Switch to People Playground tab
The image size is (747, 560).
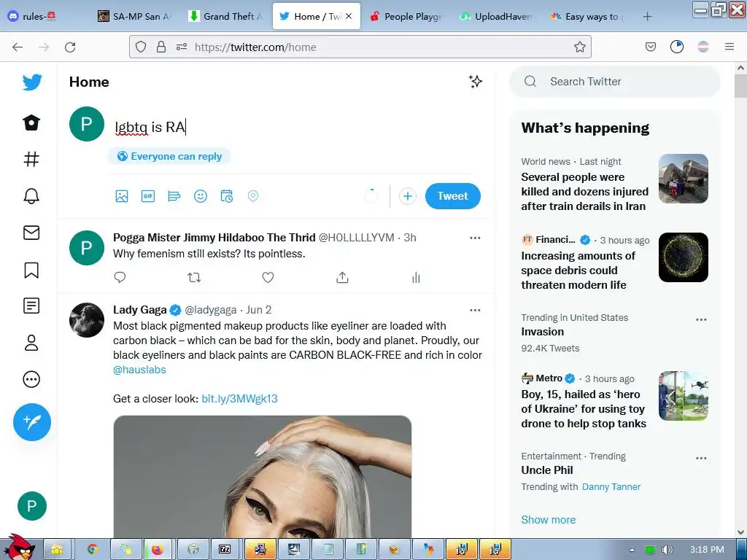(407, 16)
